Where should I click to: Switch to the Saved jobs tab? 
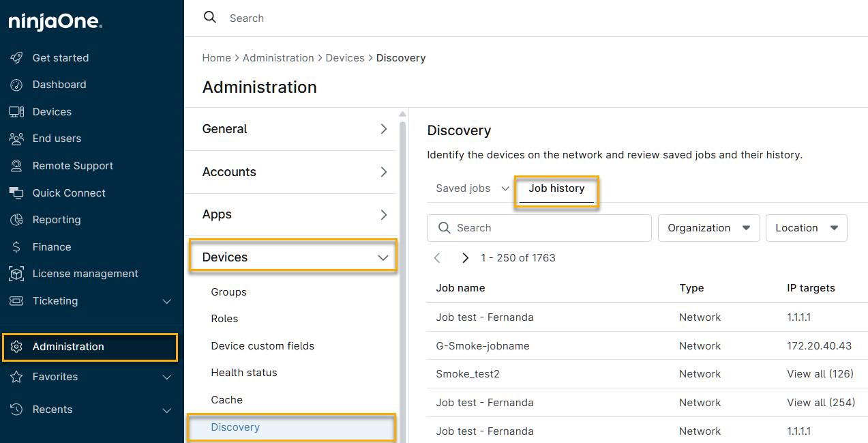tap(463, 188)
